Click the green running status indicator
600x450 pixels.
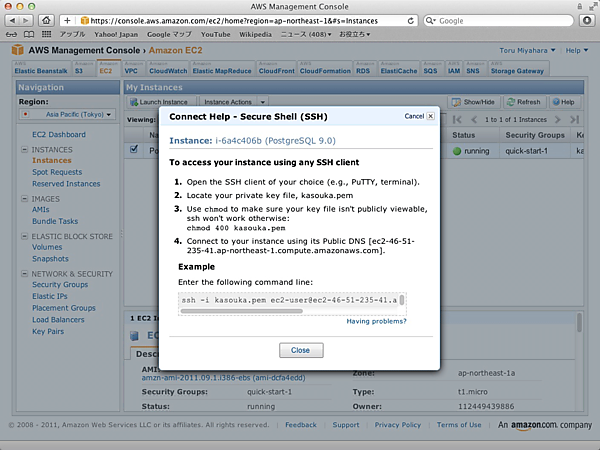click(457, 151)
